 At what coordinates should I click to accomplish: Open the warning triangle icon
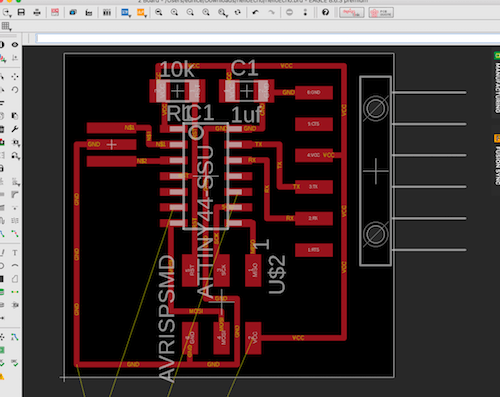point(2,377)
